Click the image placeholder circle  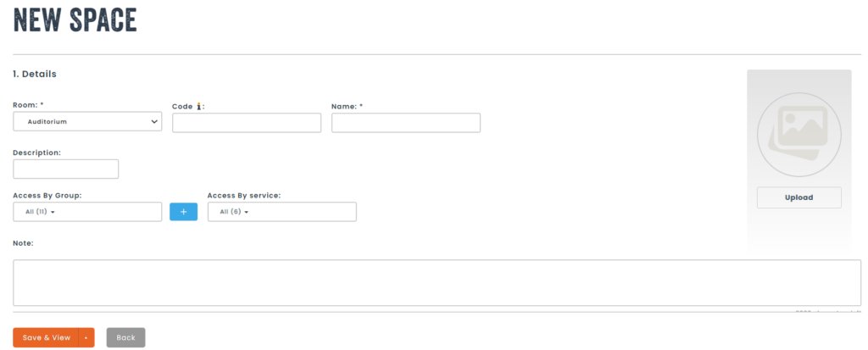coord(798,135)
